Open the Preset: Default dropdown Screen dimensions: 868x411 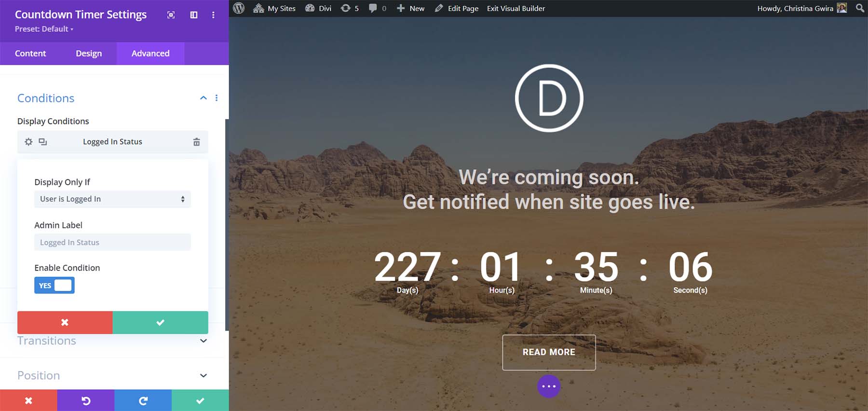(44, 29)
